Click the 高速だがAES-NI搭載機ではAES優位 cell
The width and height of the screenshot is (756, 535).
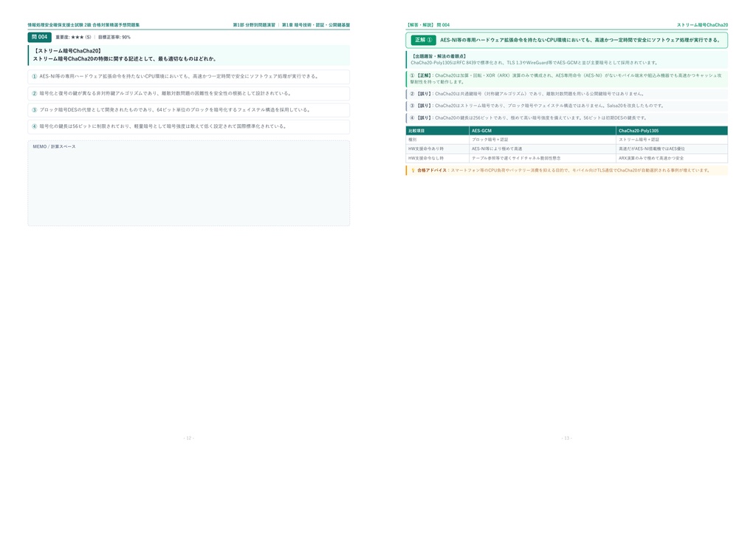(x=672, y=149)
